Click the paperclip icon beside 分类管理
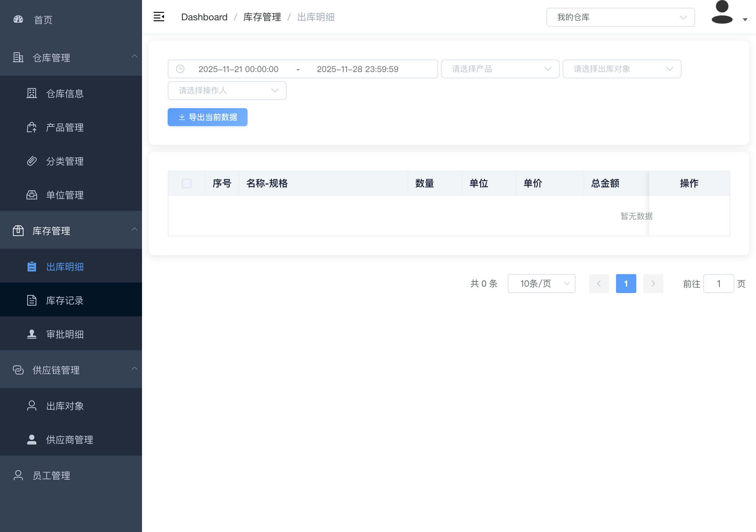This screenshot has height=532, width=756. (x=32, y=161)
